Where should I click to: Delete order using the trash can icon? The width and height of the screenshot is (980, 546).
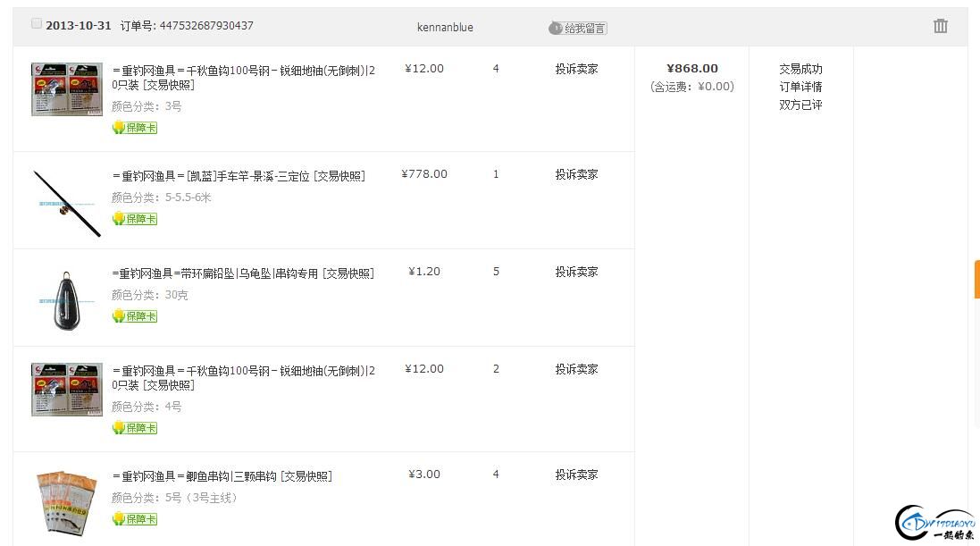[940, 26]
